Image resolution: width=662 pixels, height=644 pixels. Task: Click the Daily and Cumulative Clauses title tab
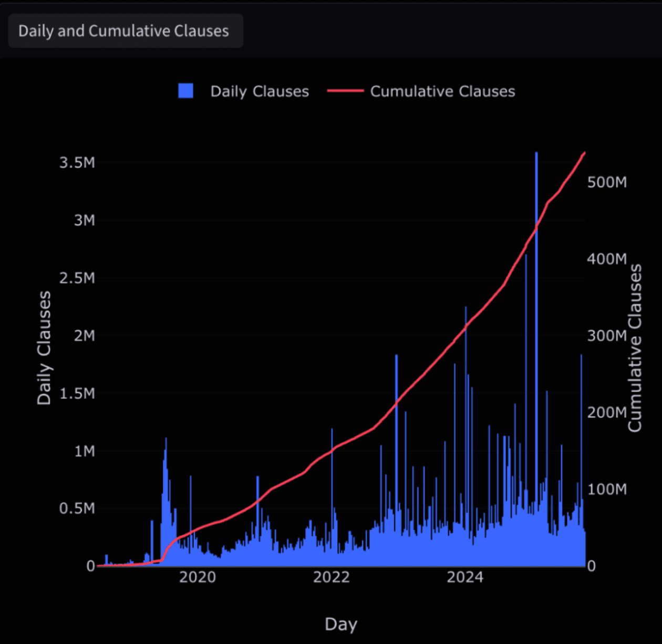coord(124,31)
